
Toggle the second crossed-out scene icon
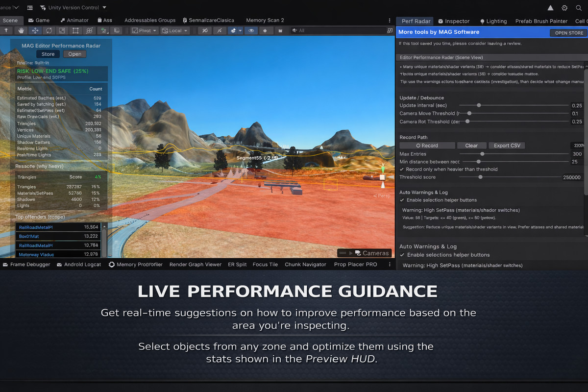coord(220,30)
